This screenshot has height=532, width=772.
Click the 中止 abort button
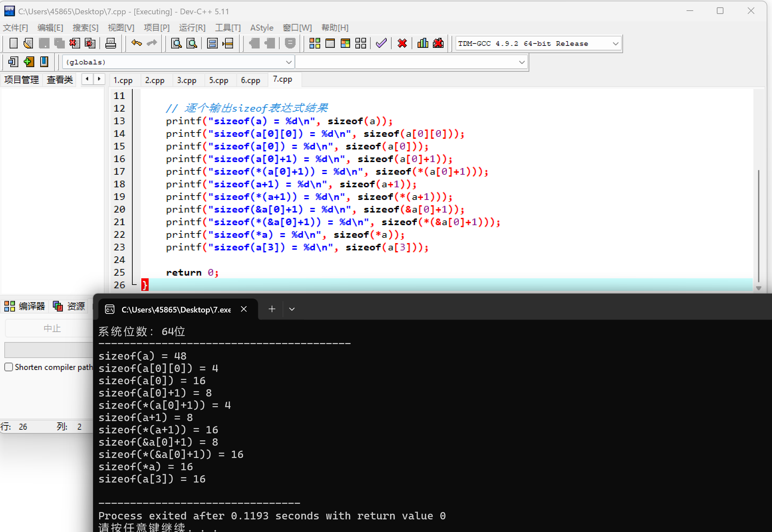tap(52, 328)
